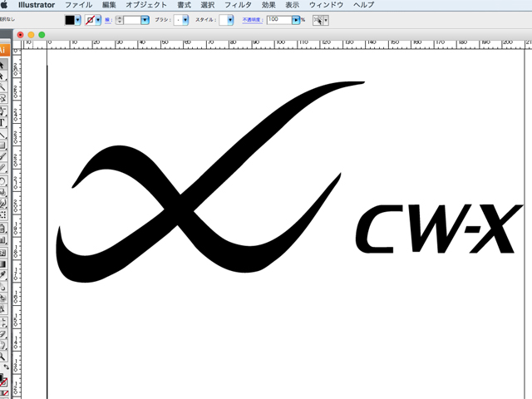Screen dimensions: 532x399
Task: Select the Rectangle shape tool
Action: coord(4,145)
